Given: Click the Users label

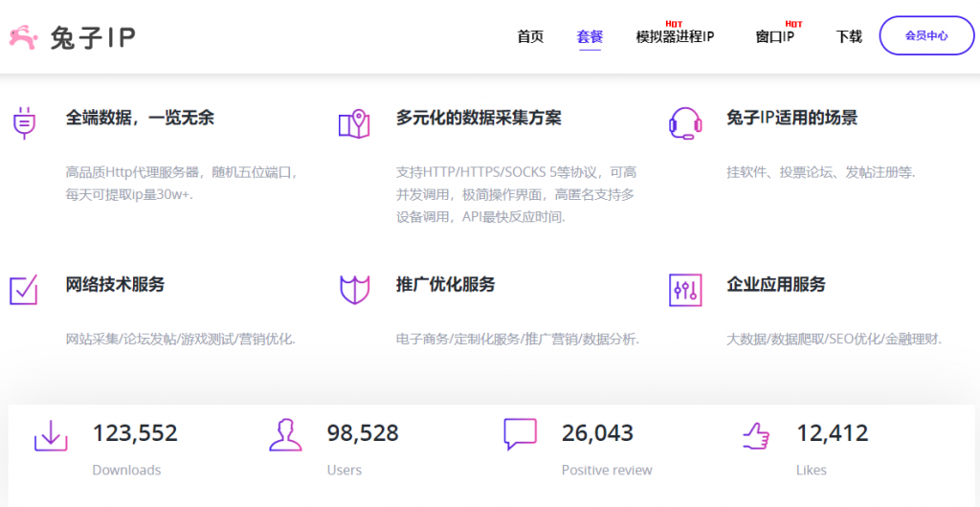Looking at the screenshot, I should (345, 470).
